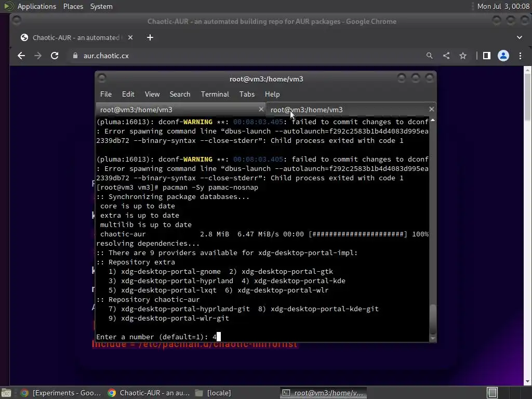Open the Applications menu
The image size is (532, 399).
(37, 6)
